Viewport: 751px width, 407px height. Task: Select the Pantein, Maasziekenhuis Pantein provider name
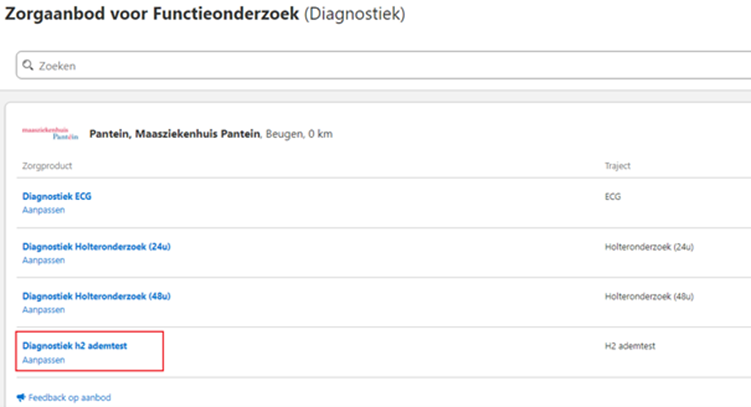175,133
